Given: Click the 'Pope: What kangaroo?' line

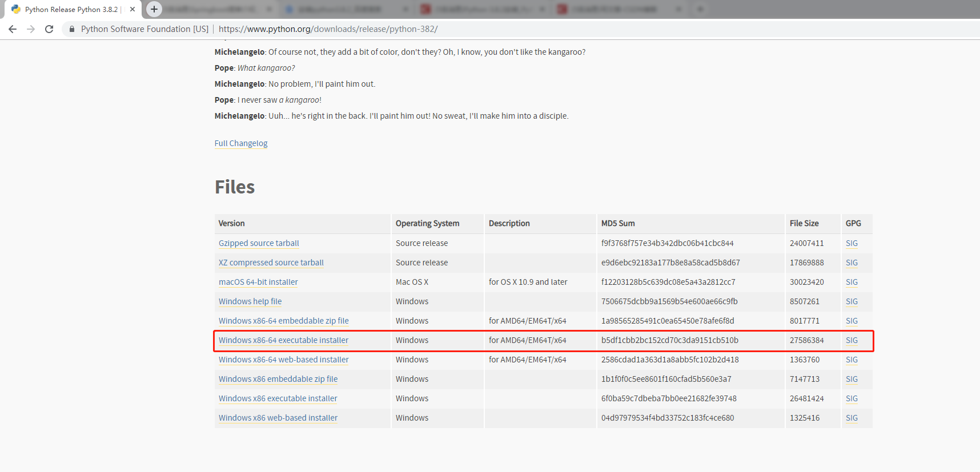Looking at the screenshot, I should click(x=255, y=68).
